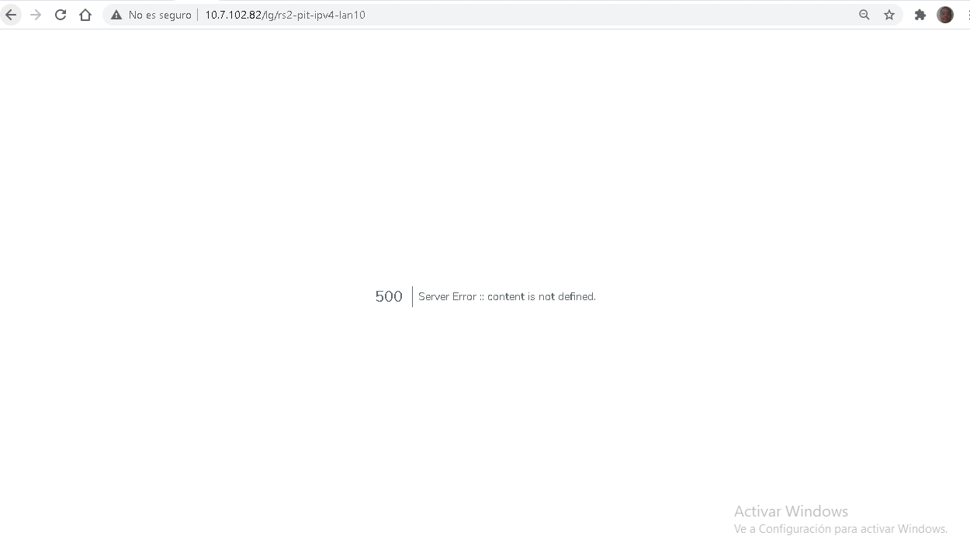Go back to the previous page

(11, 15)
